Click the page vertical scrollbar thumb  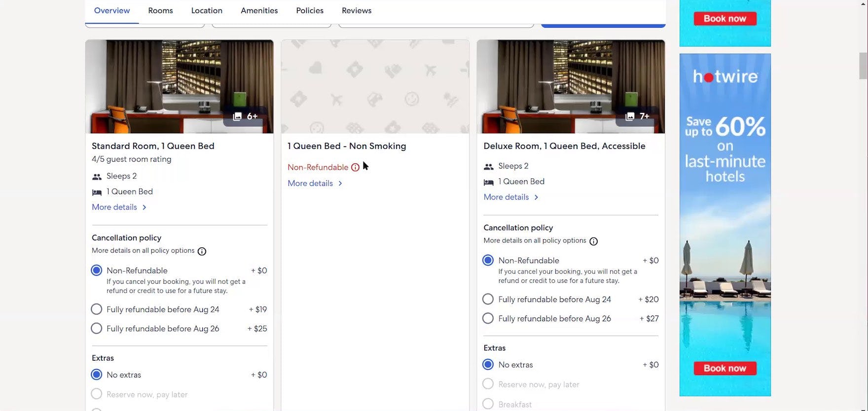tap(863, 65)
